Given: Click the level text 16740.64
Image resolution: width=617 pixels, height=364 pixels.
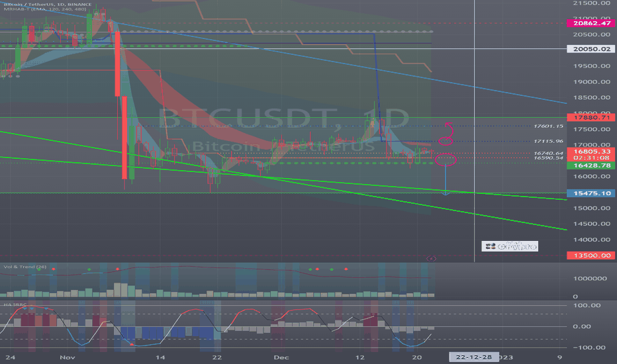Looking at the screenshot, I should (548, 153).
